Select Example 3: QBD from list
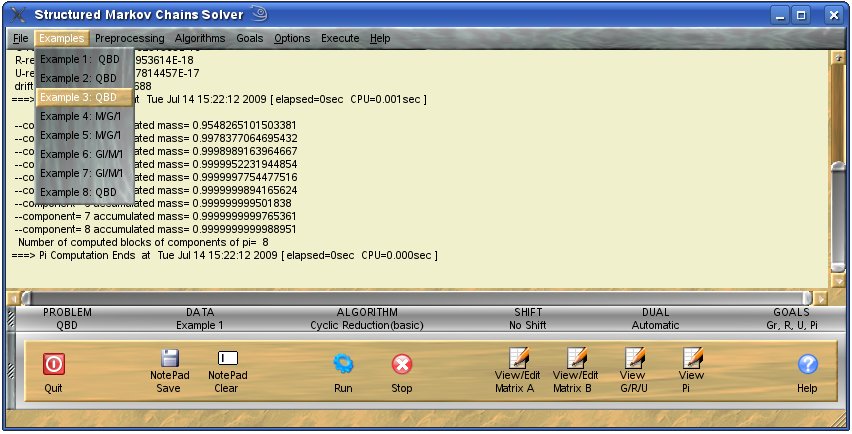Viewport: 852px width, 434px height. [79, 97]
